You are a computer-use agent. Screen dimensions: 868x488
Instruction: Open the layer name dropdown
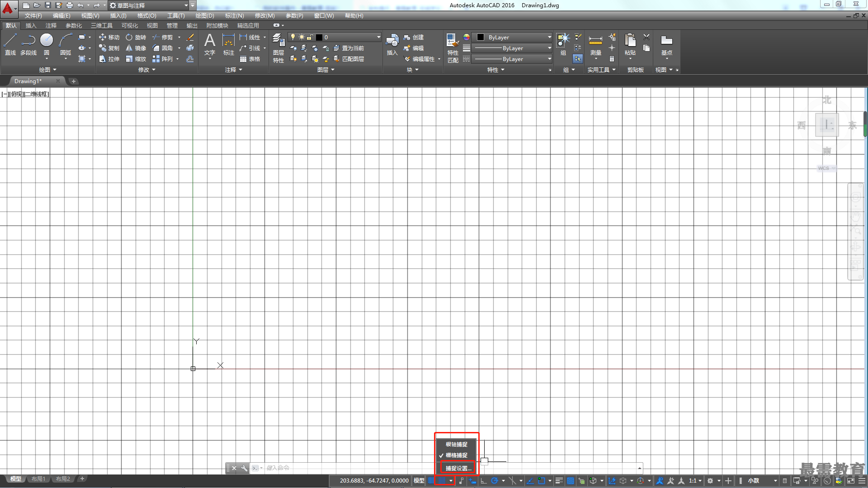(x=335, y=37)
